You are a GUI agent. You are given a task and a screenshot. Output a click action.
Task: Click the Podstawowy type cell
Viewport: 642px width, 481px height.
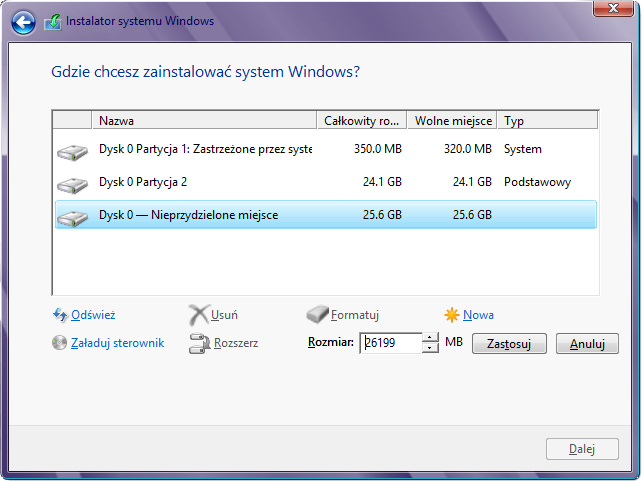(x=538, y=182)
